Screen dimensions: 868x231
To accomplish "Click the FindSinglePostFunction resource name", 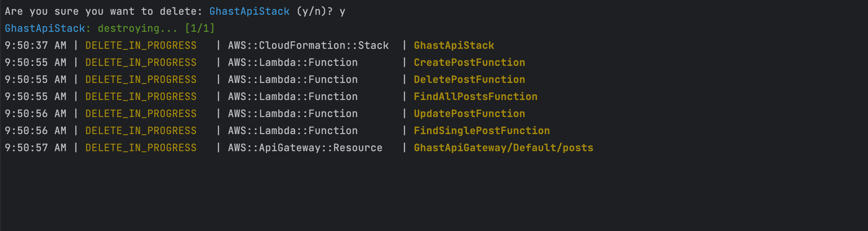I will 482,131.
